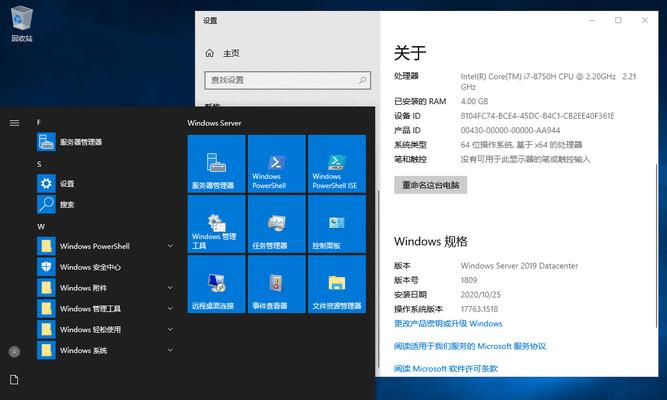Expand the Windows Administrative Tools group chevron
667x400 pixels.
[x=170, y=309]
